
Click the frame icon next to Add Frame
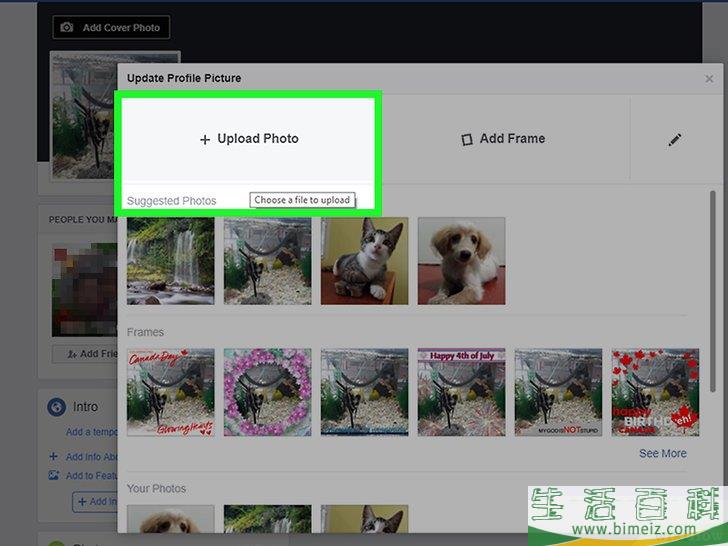click(467, 139)
